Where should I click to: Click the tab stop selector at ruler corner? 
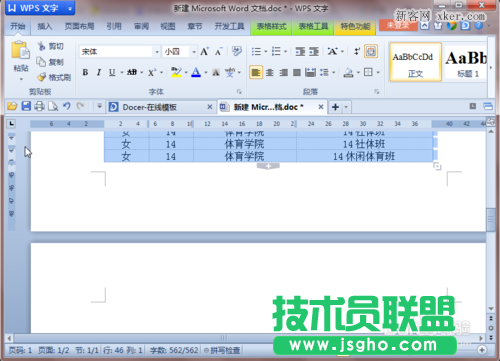(x=11, y=124)
